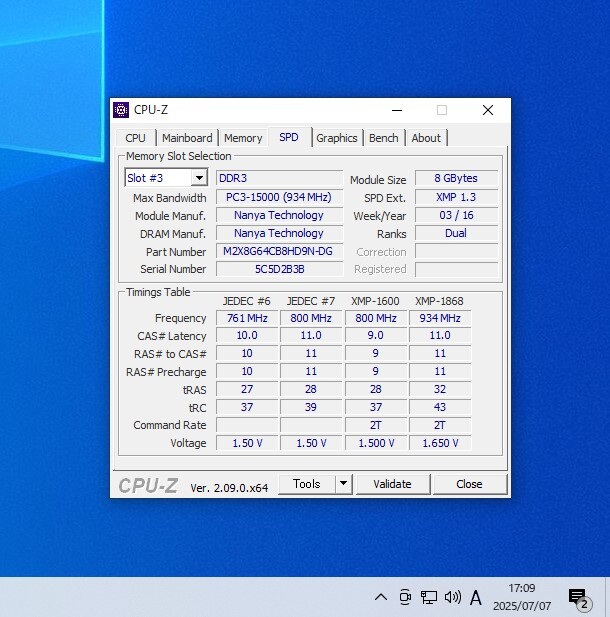Switch to the CPU tab
Image resolution: width=610 pixels, height=617 pixels.
click(135, 138)
